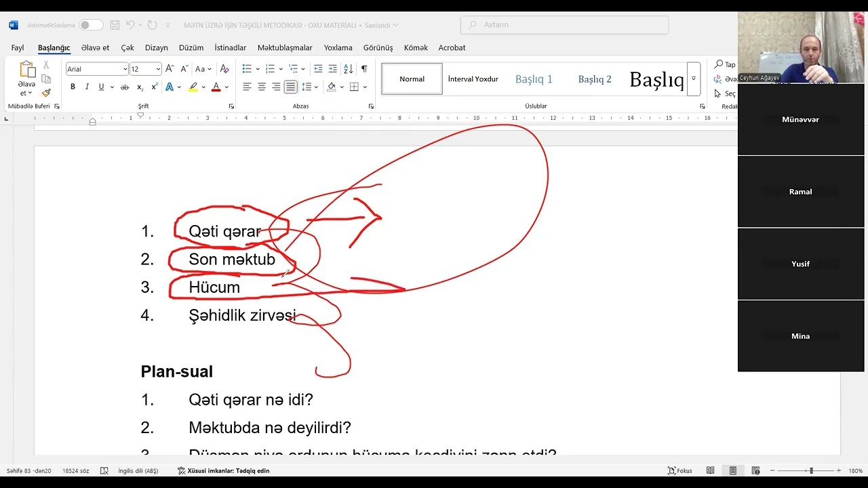Click the 18524 söz word count
The width and height of the screenshot is (868, 488).
tap(75, 470)
